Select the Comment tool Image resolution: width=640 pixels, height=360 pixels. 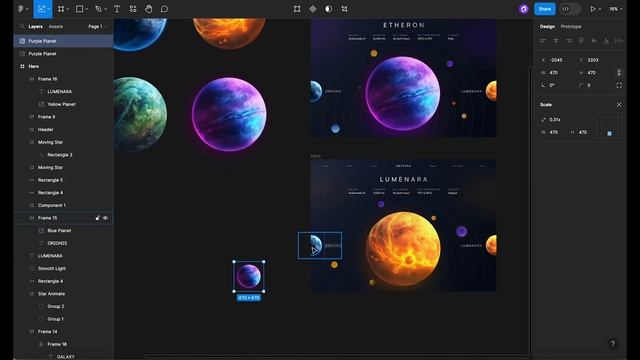pyautogui.click(x=164, y=9)
